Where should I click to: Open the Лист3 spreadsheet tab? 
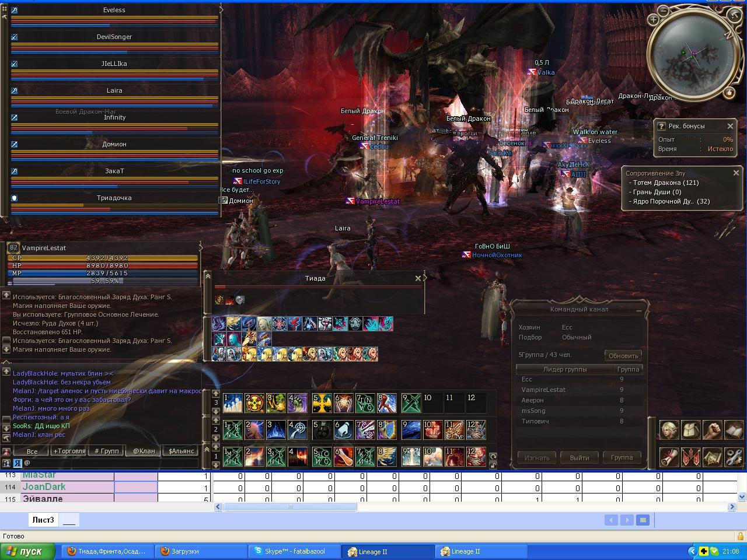43,520
